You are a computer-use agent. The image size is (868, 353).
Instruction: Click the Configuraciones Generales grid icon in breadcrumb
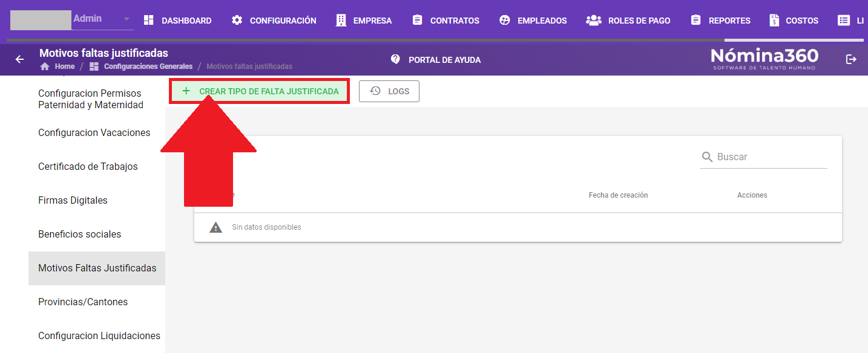pyautogui.click(x=94, y=66)
